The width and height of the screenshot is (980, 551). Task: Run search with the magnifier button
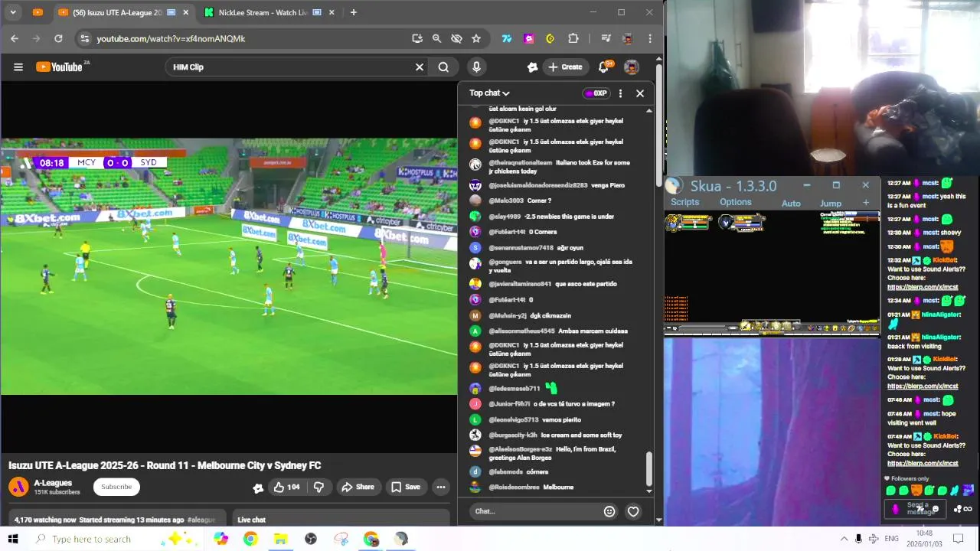tap(443, 67)
